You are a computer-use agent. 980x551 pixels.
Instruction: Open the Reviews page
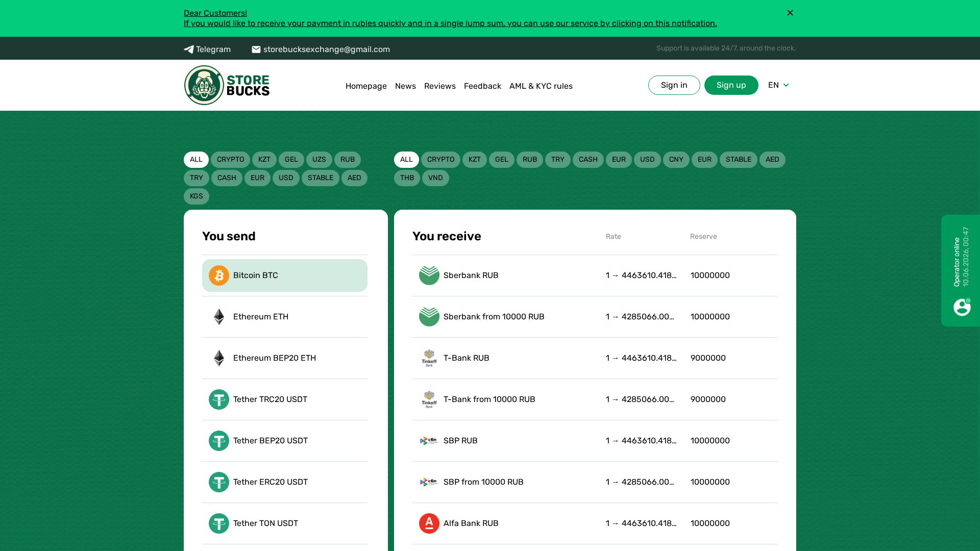(440, 86)
